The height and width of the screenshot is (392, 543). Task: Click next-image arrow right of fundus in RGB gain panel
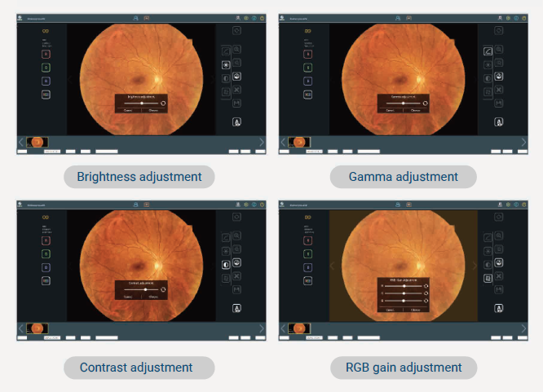click(x=475, y=266)
